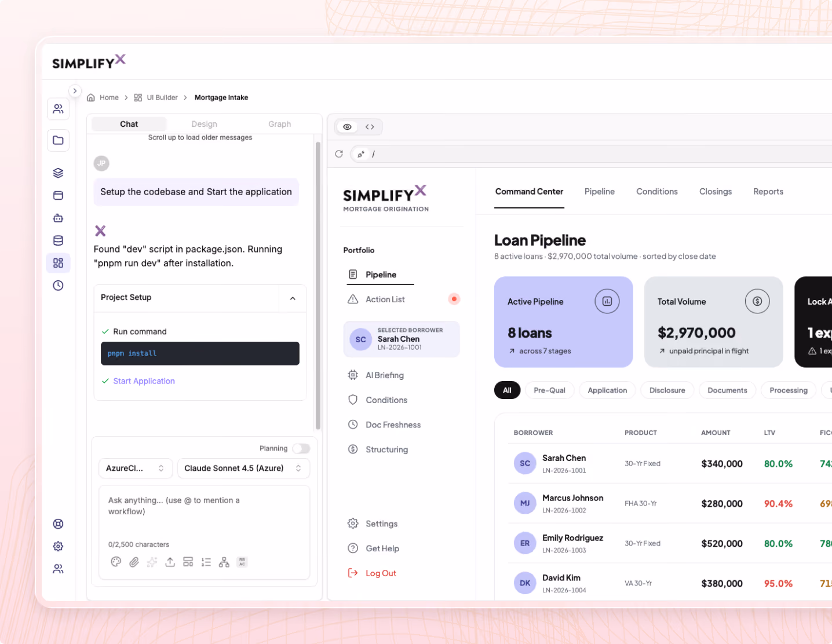Viewport: 832px width, 644px height.
Task: Open the robot agent icon in left sidebar
Action: point(58,218)
